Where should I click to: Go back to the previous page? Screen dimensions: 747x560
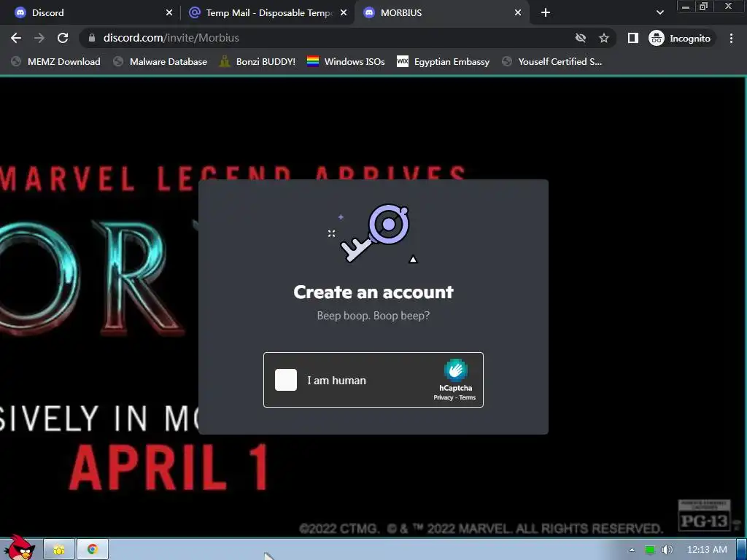[16, 38]
